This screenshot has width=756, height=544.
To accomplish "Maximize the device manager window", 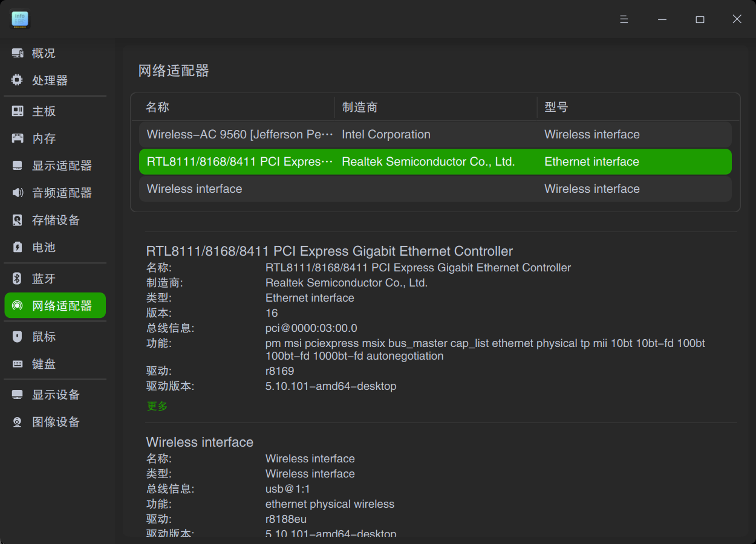I will pyautogui.click(x=700, y=19).
